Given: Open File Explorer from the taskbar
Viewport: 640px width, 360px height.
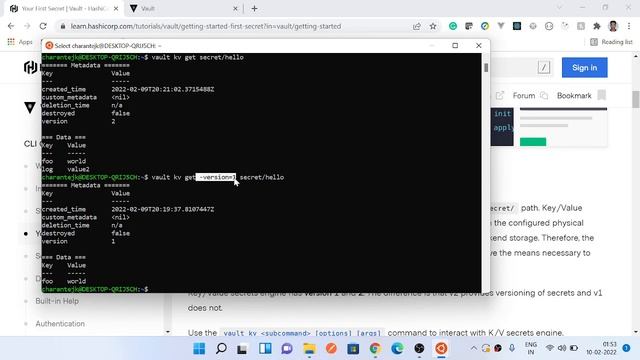Looking at the screenshot, I should (x=309, y=349).
